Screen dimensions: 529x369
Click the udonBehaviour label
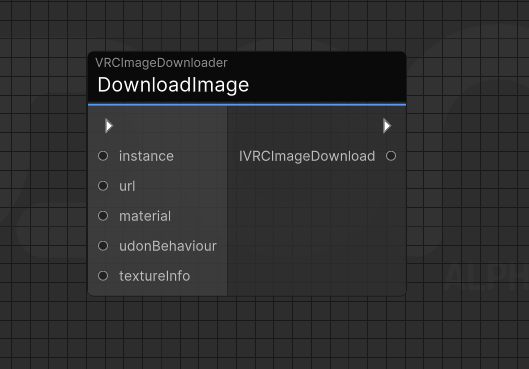pyautogui.click(x=168, y=246)
